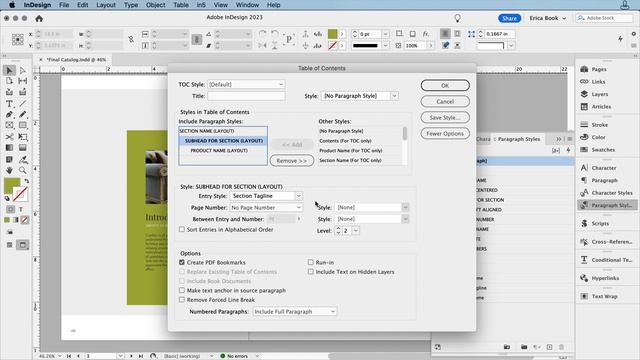The width and height of the screenshot is (640, 360).
Task: Select the Type tool
Action: [9, 104]
